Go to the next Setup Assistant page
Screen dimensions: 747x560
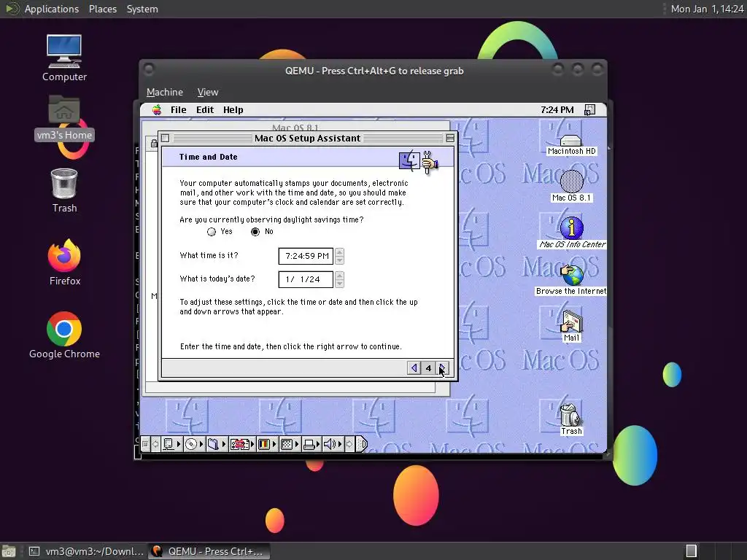pyautogui.click(x=443, y=368)
